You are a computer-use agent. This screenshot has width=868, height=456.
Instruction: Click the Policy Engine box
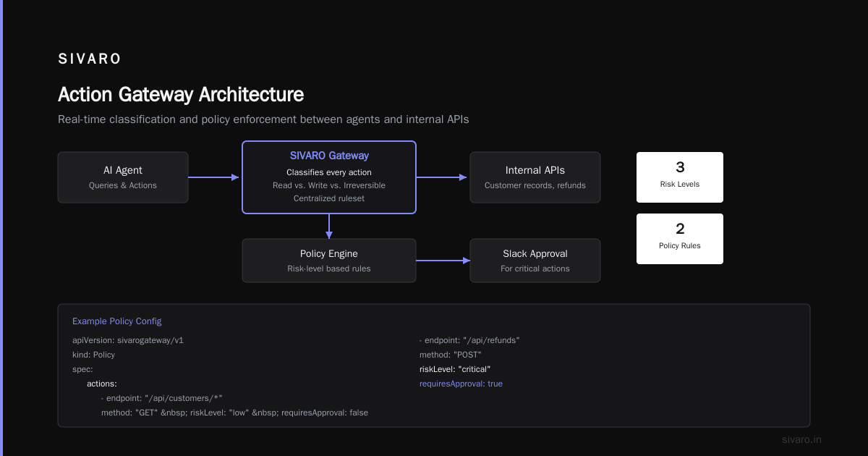coord(329,261)
